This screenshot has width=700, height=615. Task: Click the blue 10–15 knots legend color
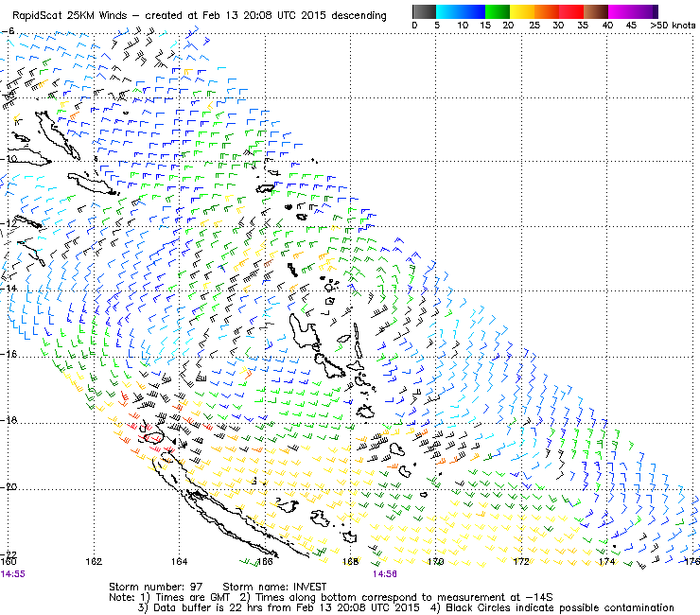click(x=473, y=11)
